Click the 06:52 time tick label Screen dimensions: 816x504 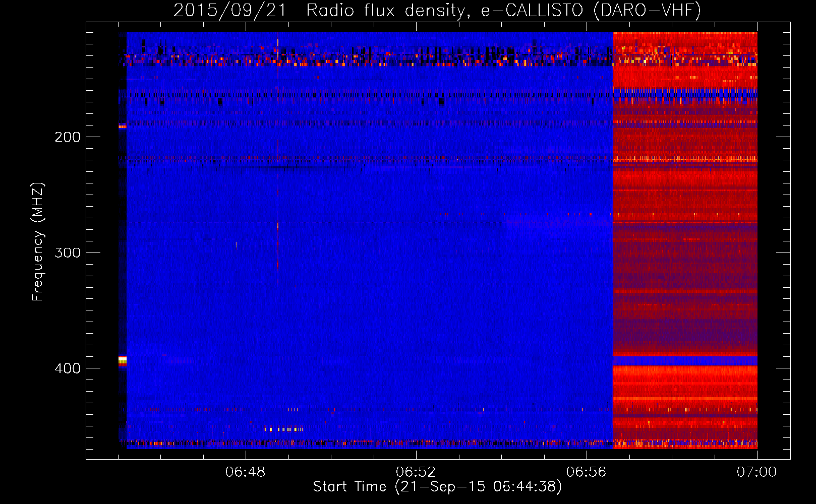coord(416,472)
